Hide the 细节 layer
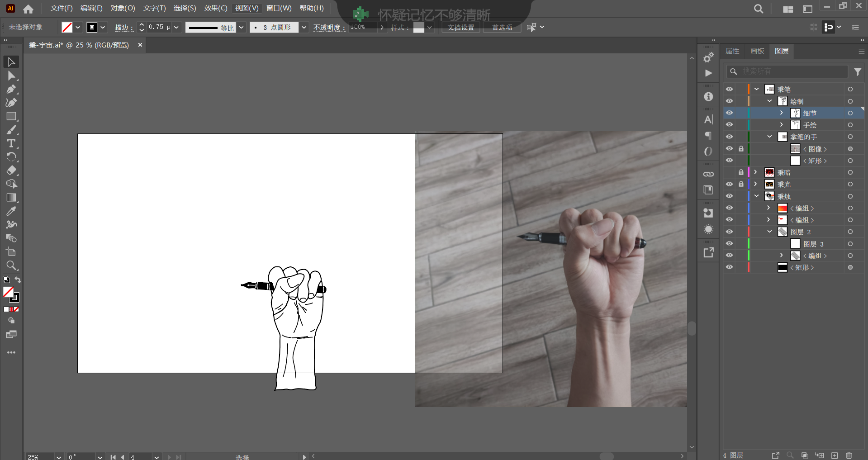868x460 pixels. click(729, 113)
